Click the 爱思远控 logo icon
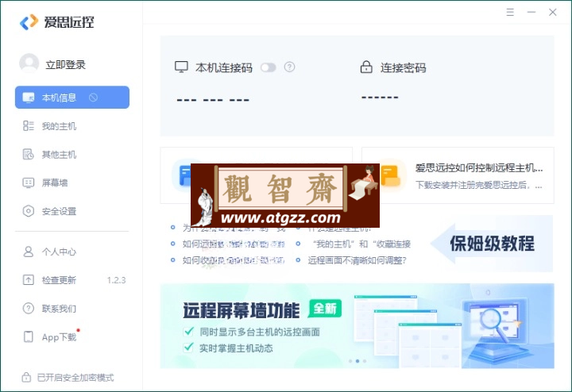The width and height of the screenshot is (572, 392). point(29,22)
